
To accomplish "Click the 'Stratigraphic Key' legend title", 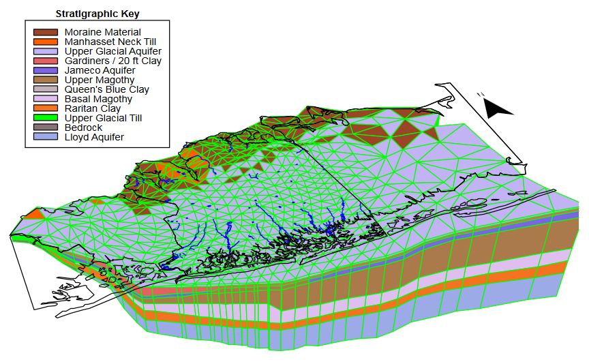I will 97,14.
